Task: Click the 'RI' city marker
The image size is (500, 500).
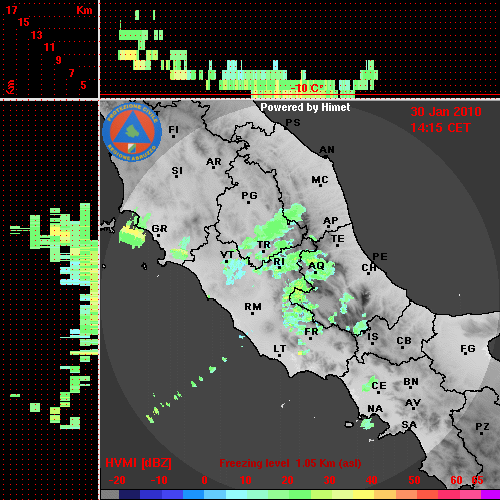Action: click(x=279, y=263)
